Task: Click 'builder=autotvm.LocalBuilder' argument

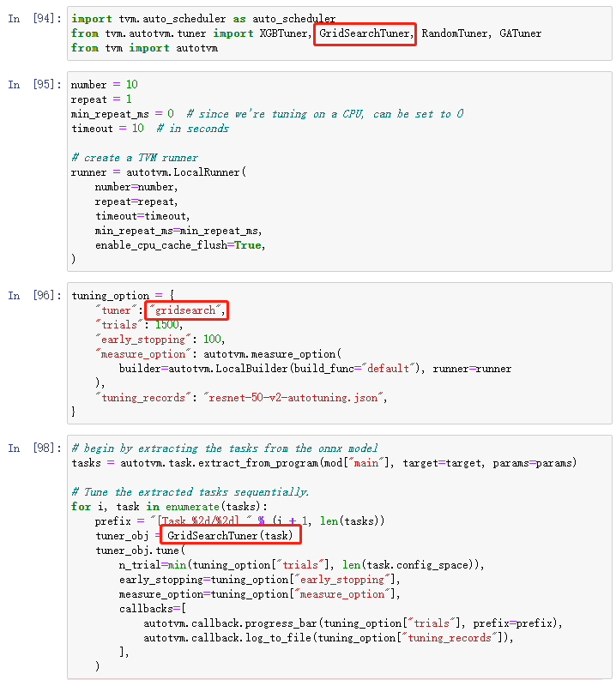Action: (x=203, y=369)
